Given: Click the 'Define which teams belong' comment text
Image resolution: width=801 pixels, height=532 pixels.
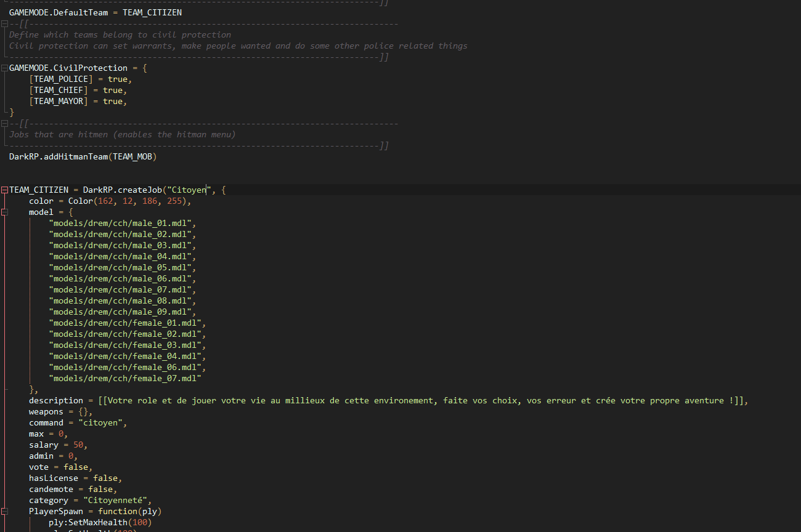Looking at the screenshot, I should [120, 34].
